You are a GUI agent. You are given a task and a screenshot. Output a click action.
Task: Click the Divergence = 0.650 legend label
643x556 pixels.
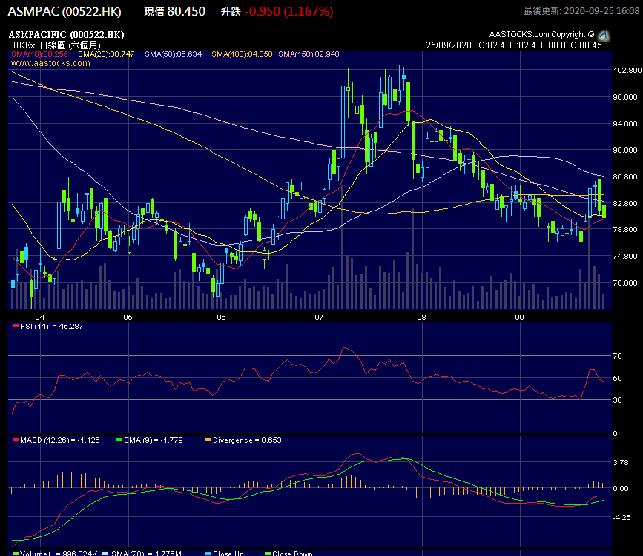(246, 440)
